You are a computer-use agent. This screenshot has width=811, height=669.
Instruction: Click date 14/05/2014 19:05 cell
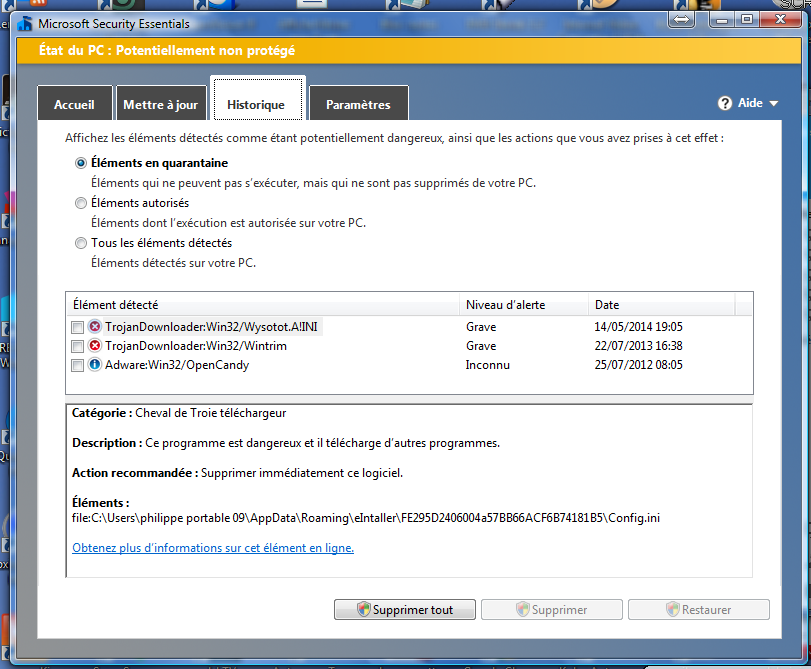[638, 326]
